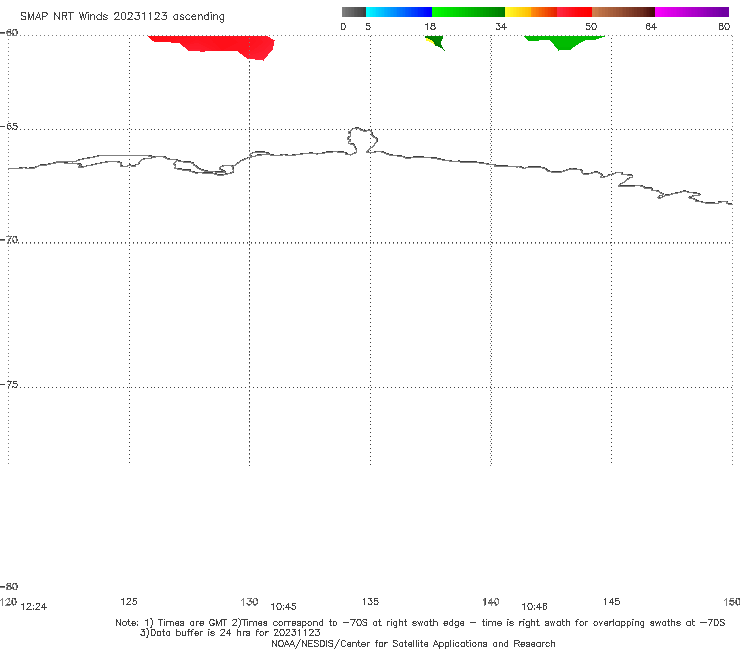Click the color bar label "50"
The image size is (740, 650).
591,27
